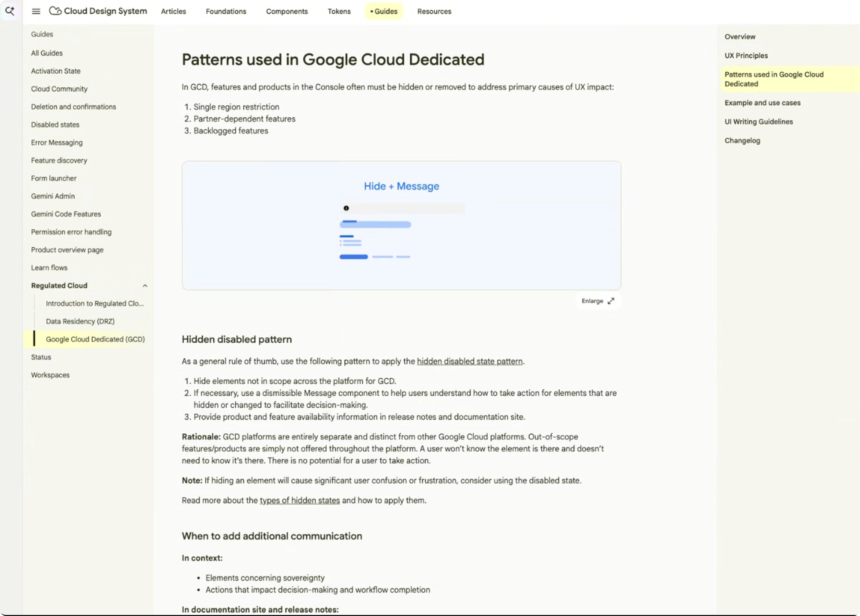Open the Form launcher guide
Viewport: 860px width, 616px height.
click(x=54, y=178)
